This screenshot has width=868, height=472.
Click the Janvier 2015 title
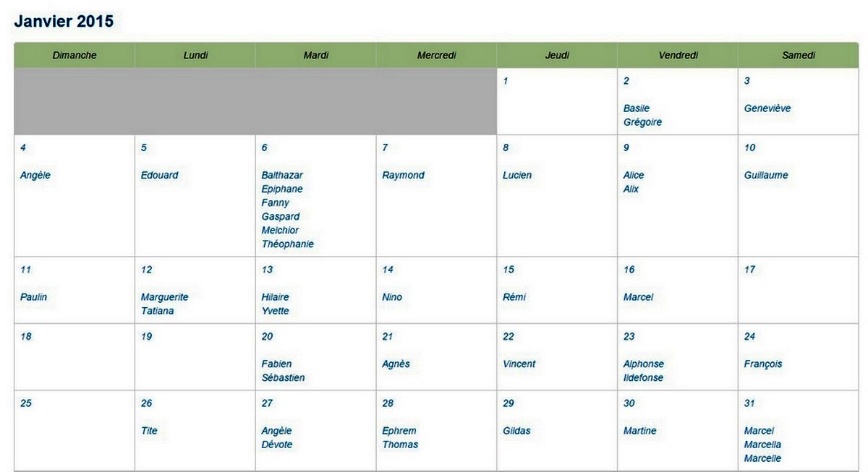pos(64,21)
